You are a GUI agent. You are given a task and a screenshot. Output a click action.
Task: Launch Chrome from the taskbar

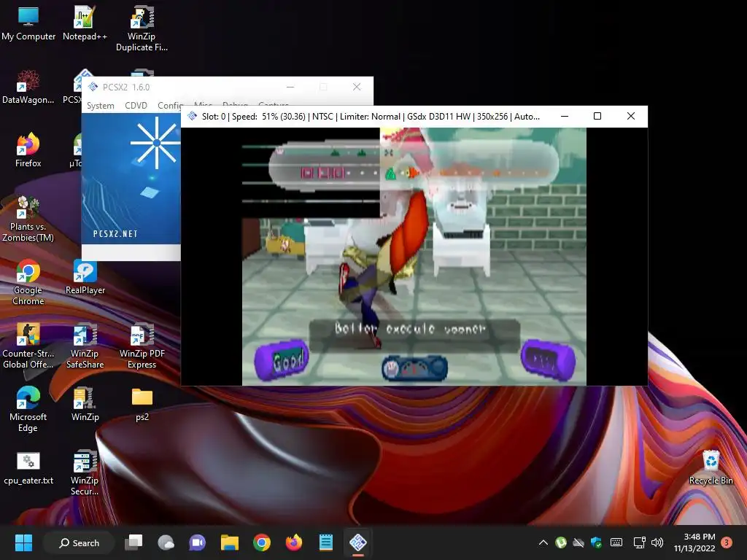click(x=262, y=542)
